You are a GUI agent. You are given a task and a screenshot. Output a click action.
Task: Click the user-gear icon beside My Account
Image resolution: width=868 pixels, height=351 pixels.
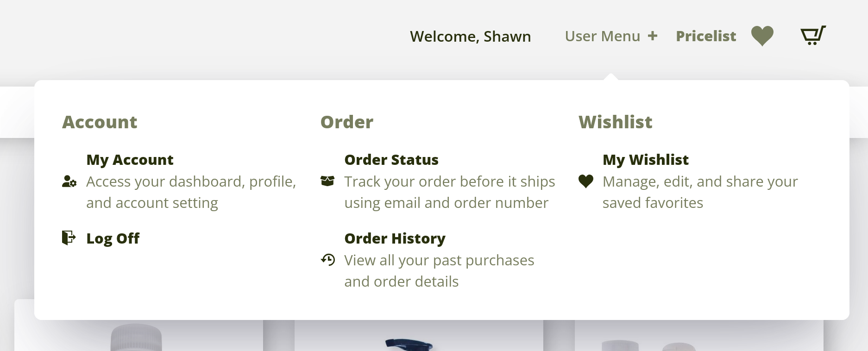tap(69, 182)
